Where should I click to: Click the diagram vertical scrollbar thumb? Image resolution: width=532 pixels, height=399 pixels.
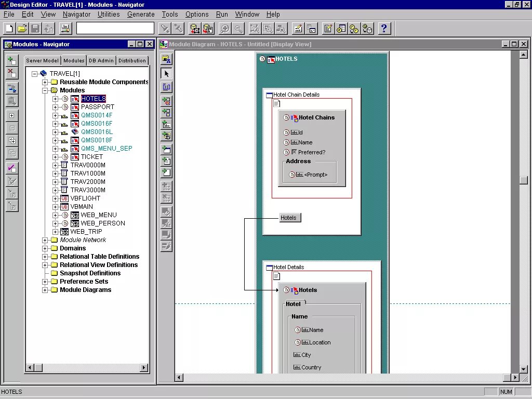pyautogui.click(x=524, y=180)
